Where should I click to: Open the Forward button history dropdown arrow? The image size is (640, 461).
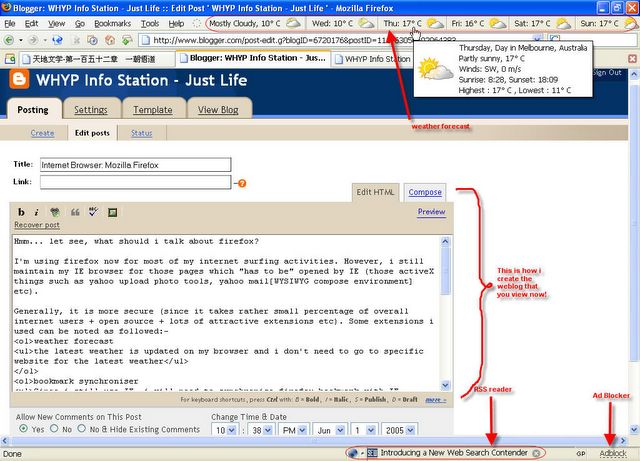(x=44, y=40)
